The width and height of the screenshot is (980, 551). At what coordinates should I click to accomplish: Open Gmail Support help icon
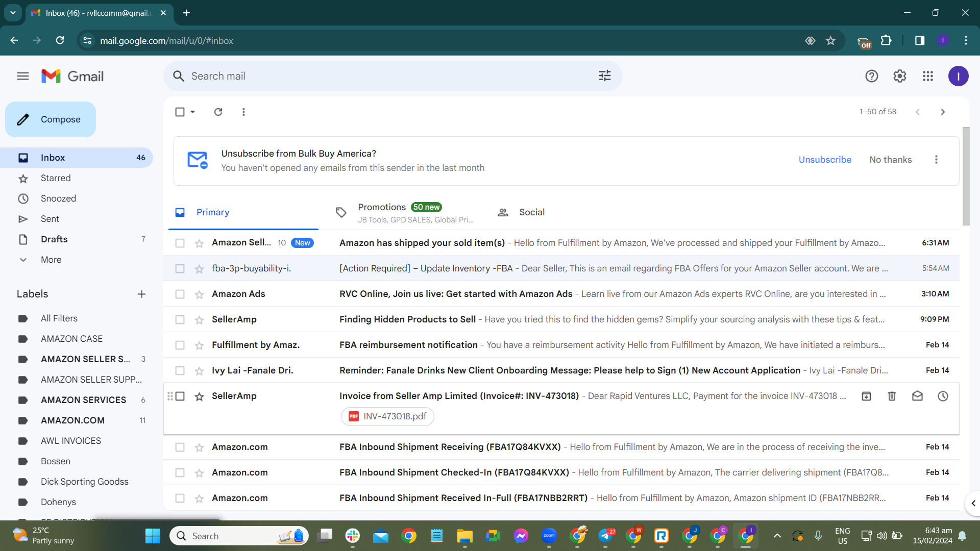coord(872,76)
